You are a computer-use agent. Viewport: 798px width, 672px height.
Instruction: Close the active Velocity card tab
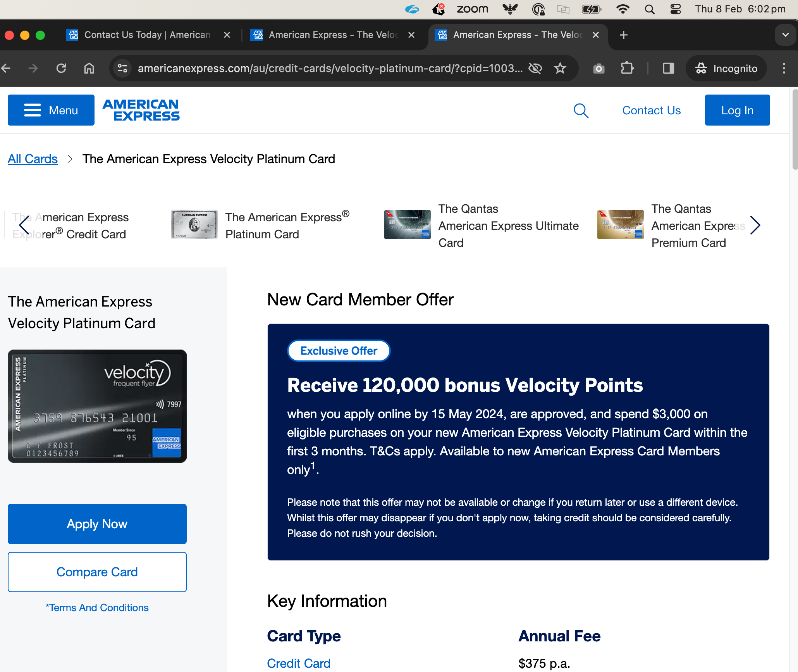point(596,35)
